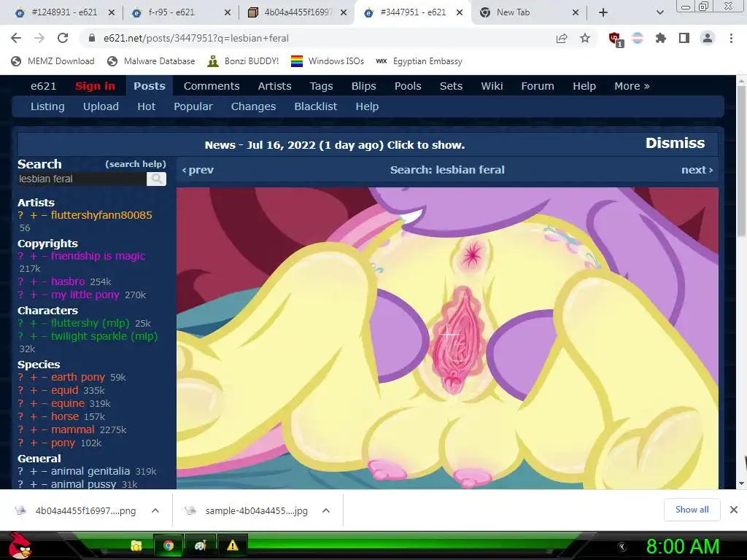This screenshot has height=560, width=747.
Task: Click the browser forward arrow
Action: click(x=39, y=38)
